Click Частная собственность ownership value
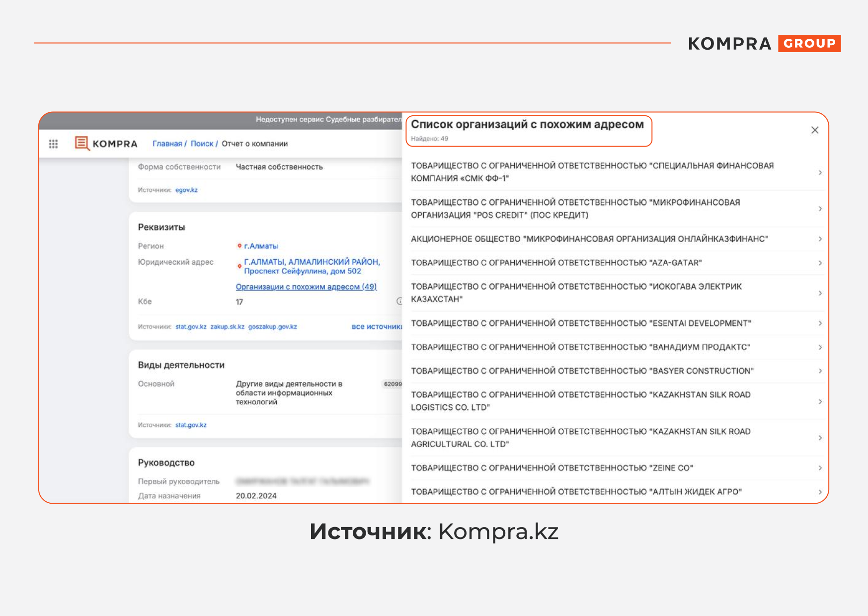 click(x=279, y=167)
